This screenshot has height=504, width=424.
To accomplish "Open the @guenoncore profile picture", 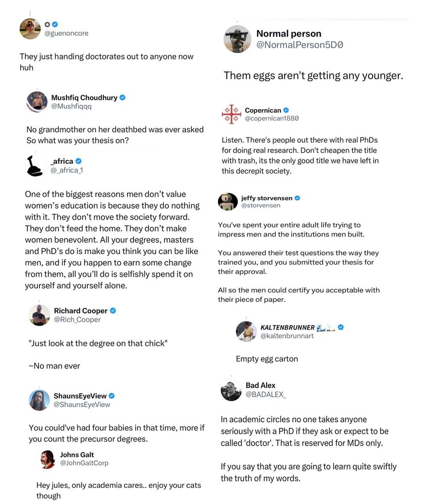I will tap(30, 29).
